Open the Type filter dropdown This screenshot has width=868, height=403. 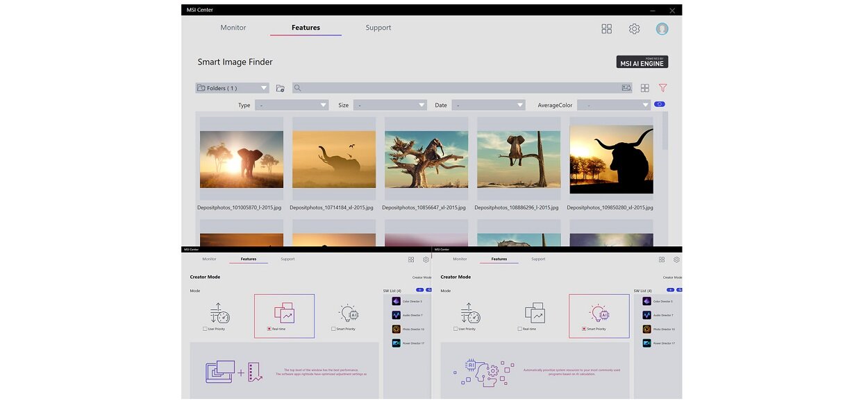tap(291, 105)
